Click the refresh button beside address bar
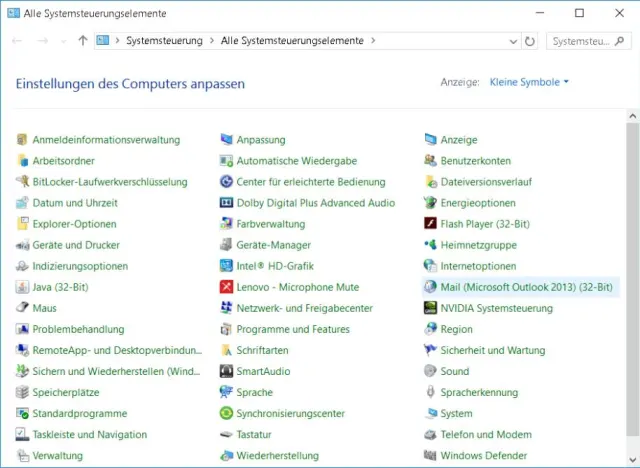The image size is (640, 468). pos(529,41)
